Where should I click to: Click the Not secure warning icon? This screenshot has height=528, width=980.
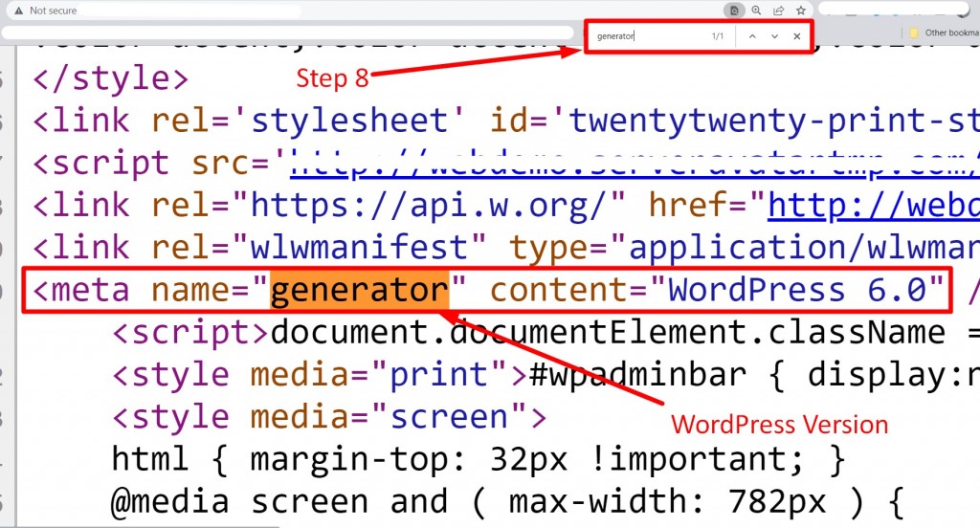tap(19, 11)
